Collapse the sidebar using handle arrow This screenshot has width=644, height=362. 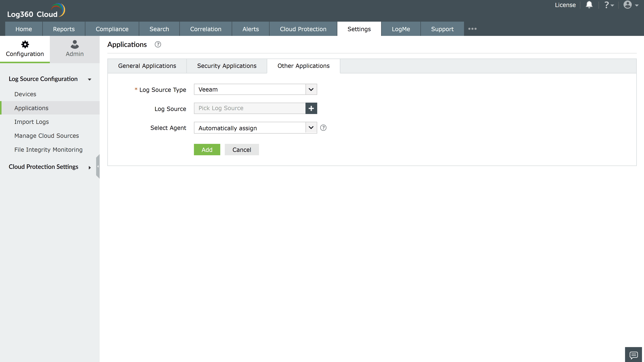[98, 166]
